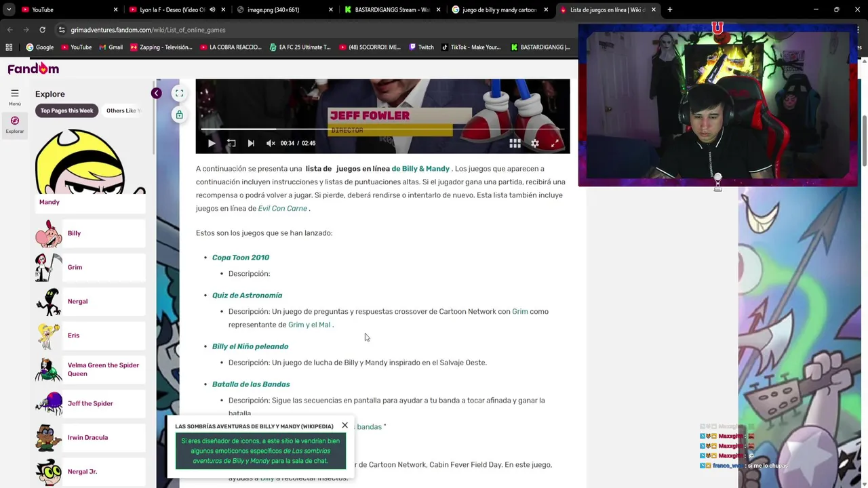Select the Top Pages this Week tab
The width and height of the screenshot is (868, 488).
pos(66,110)
